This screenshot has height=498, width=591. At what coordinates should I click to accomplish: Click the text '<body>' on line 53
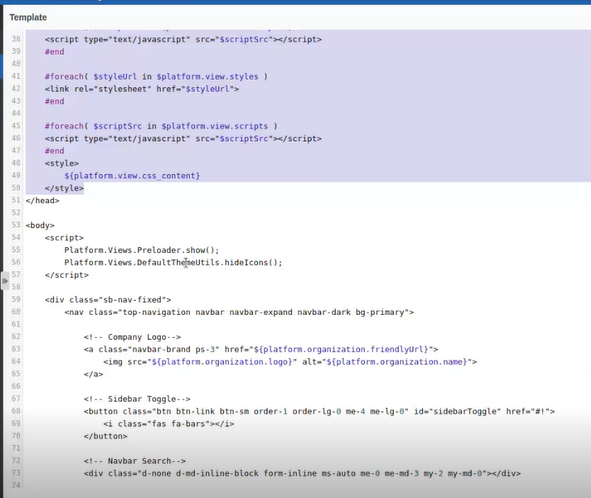[40, 225]
